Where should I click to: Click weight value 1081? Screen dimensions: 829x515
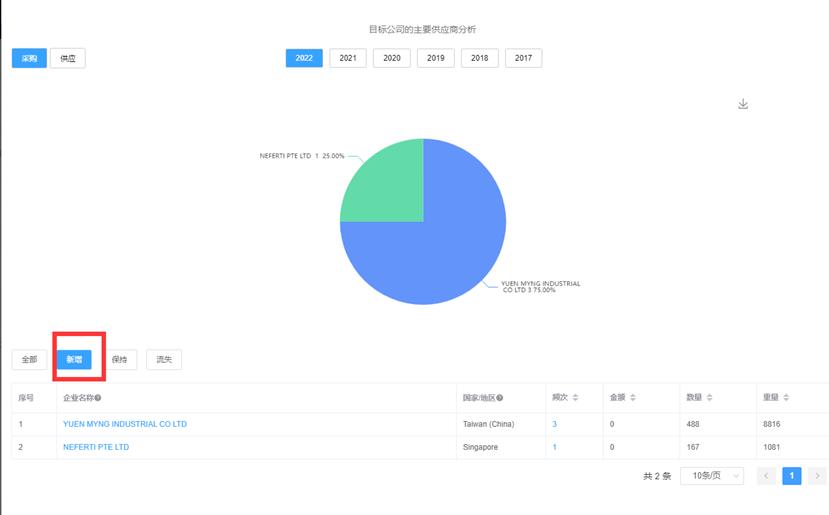pyautogui.click(x=771, y=447)
